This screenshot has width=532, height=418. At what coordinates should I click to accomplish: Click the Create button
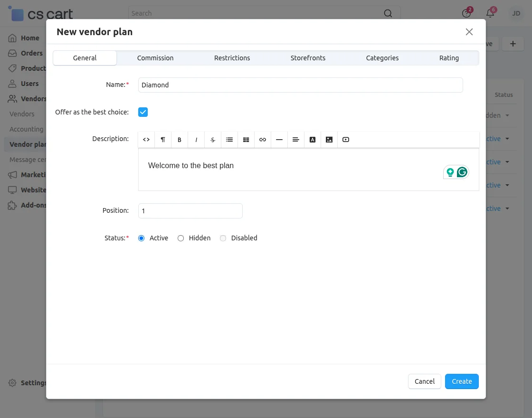(x=461, y=381)
